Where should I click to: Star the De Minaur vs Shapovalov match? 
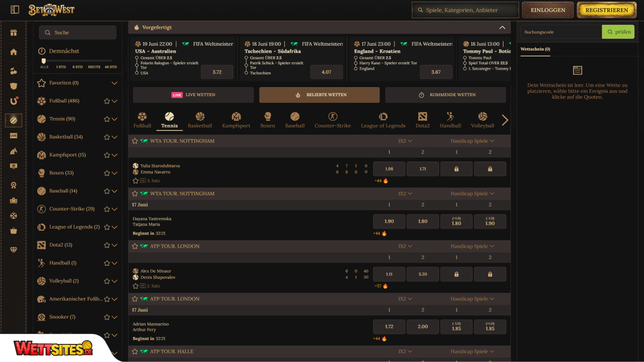135,286
